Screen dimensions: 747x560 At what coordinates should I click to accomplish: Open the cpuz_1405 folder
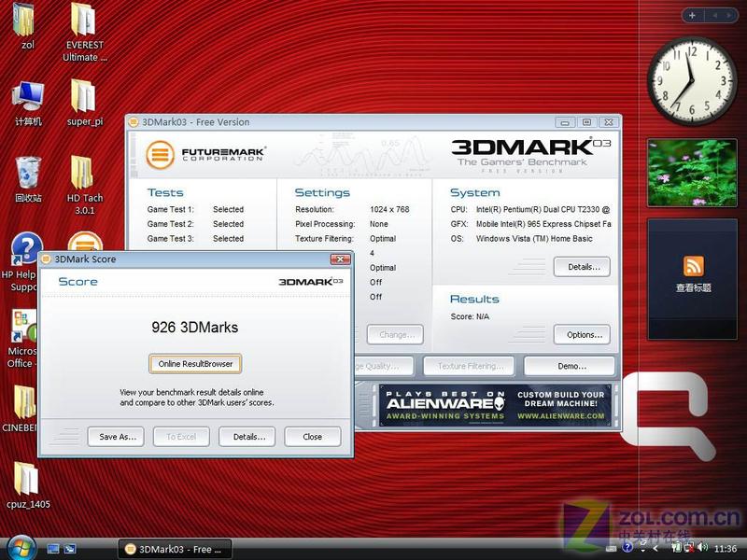click(x=28, y=483)
